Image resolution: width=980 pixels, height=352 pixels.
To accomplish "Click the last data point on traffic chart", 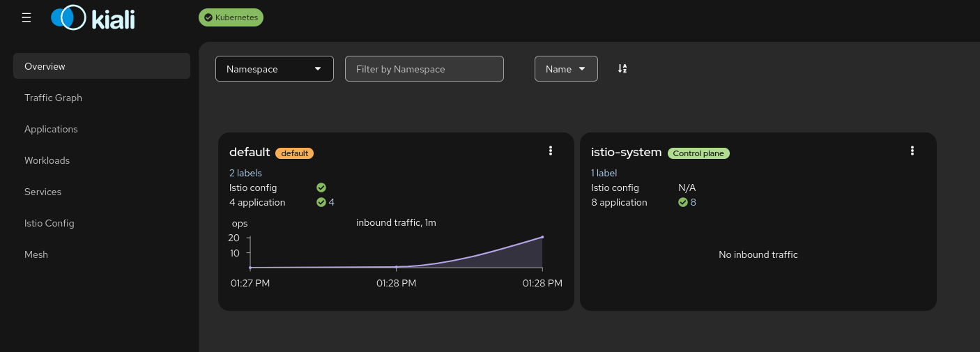I will point(542,237).
